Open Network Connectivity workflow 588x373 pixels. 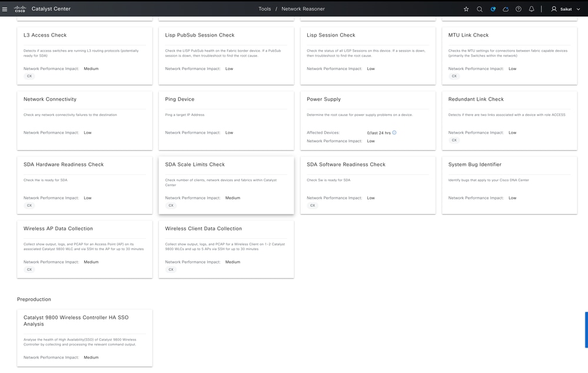click(x=85, y=121)
